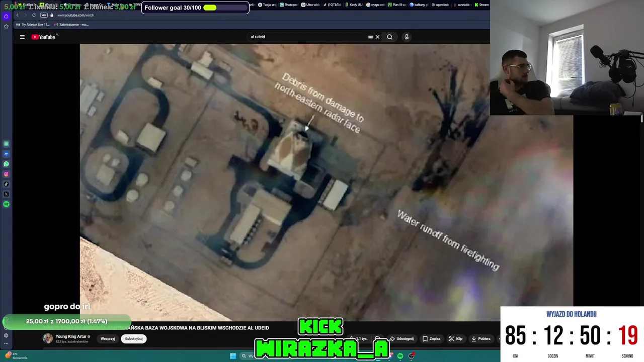Click the 'Wesprzyj' join button

(x=108, y=338)
